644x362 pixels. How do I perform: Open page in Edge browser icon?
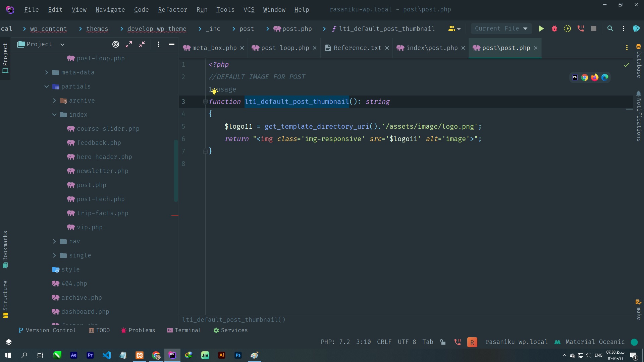(605, 78)
